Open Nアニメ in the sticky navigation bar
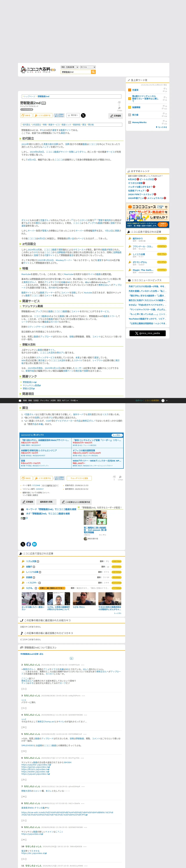Screen dimensions: 186x868 coord(65,401)
